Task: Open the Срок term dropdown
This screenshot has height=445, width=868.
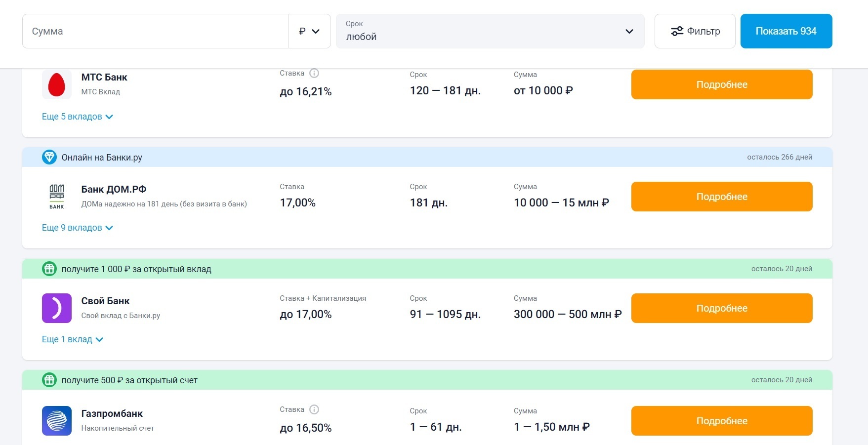Action: click(490, 31)
